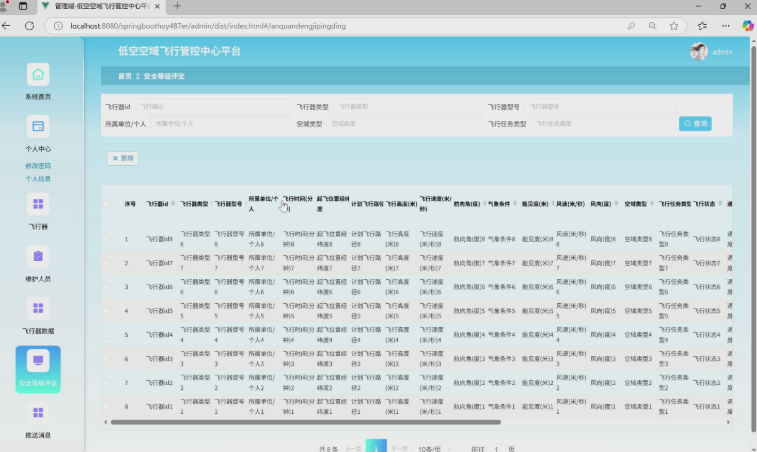Click the page vertical scrollbar
757x452 pixels.
point(753,237)
